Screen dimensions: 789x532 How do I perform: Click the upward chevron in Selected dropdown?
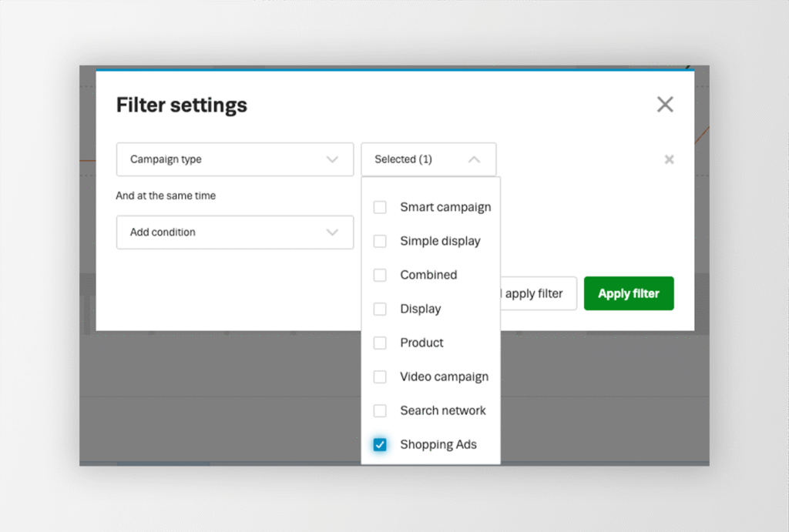[x=474, y=159]
